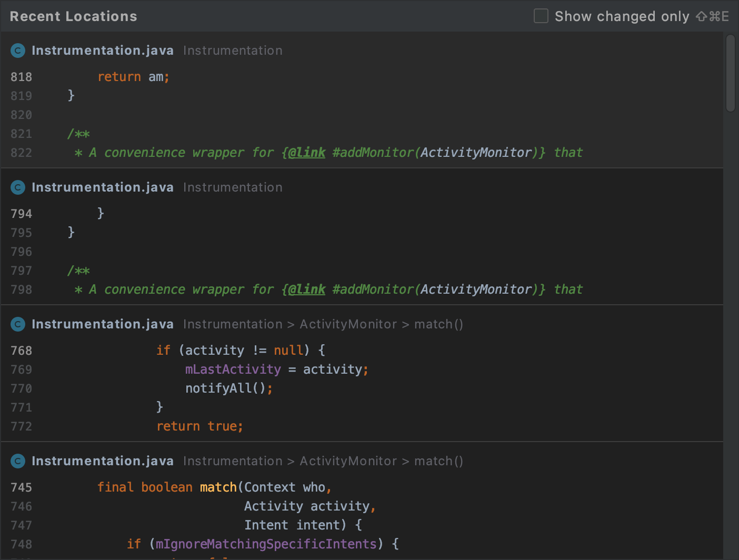739x560 pixels.
Task: Click the Show changed only label
Action: click(622, 16)
